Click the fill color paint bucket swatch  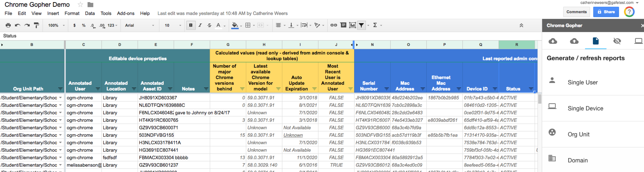coord(235,25)
